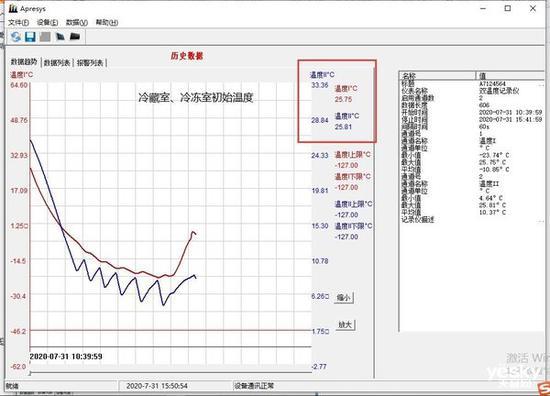The image size is (550, 396).
Task: Click the 放大 zoom-in button
Action: click(345, 325)
